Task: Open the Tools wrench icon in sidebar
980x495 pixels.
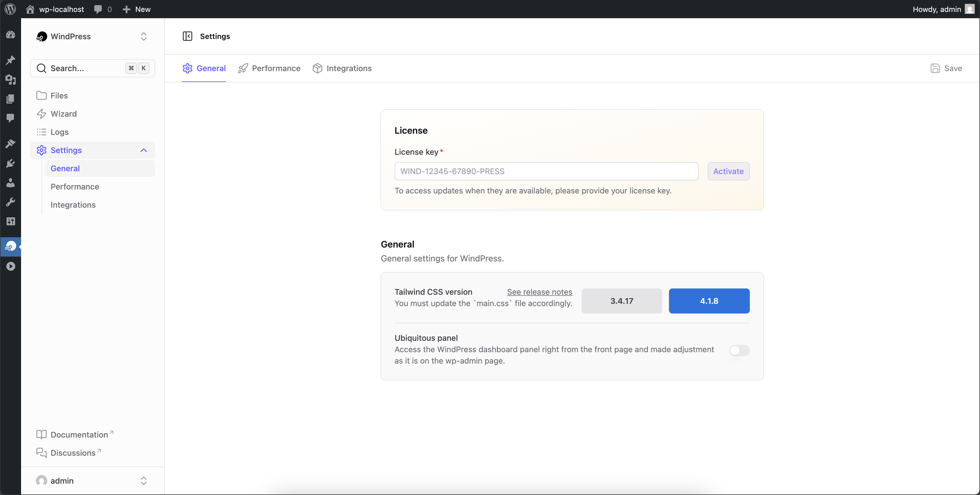Action: click(x=10, y=202)
